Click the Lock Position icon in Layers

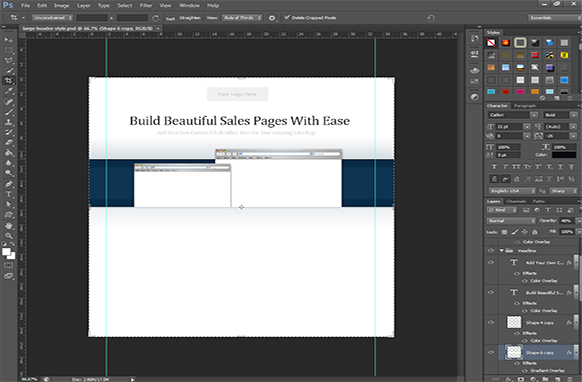pos(524,232)
